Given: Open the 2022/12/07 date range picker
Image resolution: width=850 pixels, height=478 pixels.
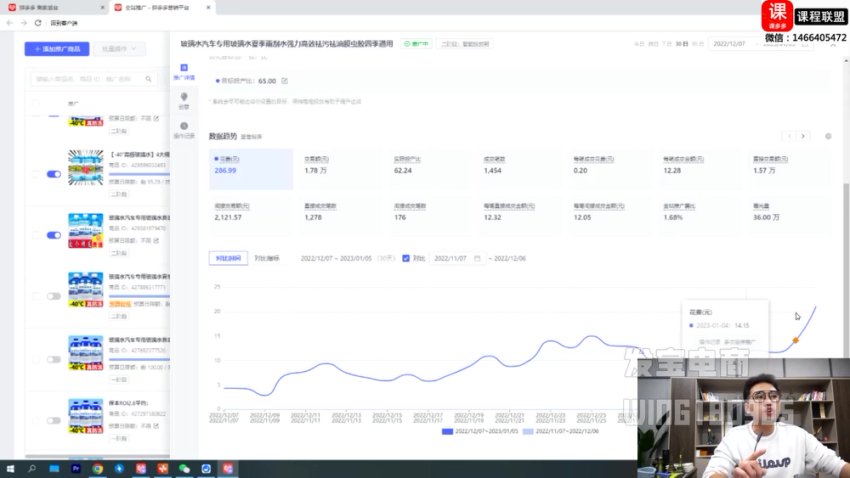Looking at the screenshot, I should [742, 44].
